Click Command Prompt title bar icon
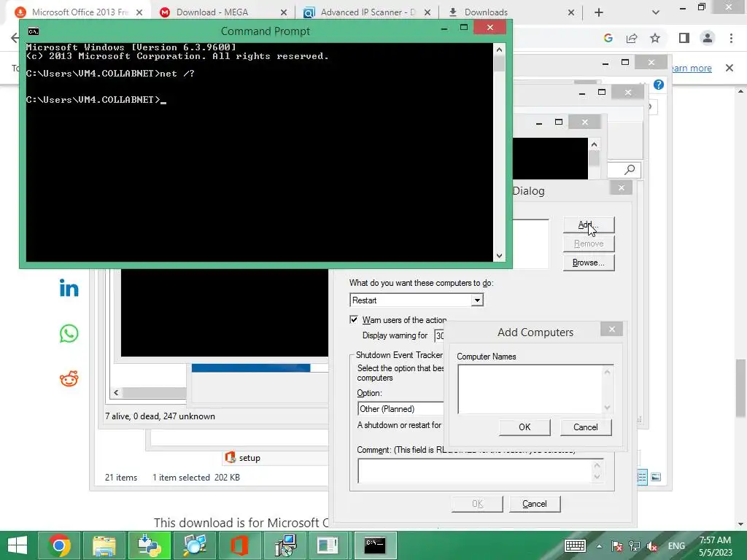This screenshot has height=560, width=747. (x=34, y=31)
